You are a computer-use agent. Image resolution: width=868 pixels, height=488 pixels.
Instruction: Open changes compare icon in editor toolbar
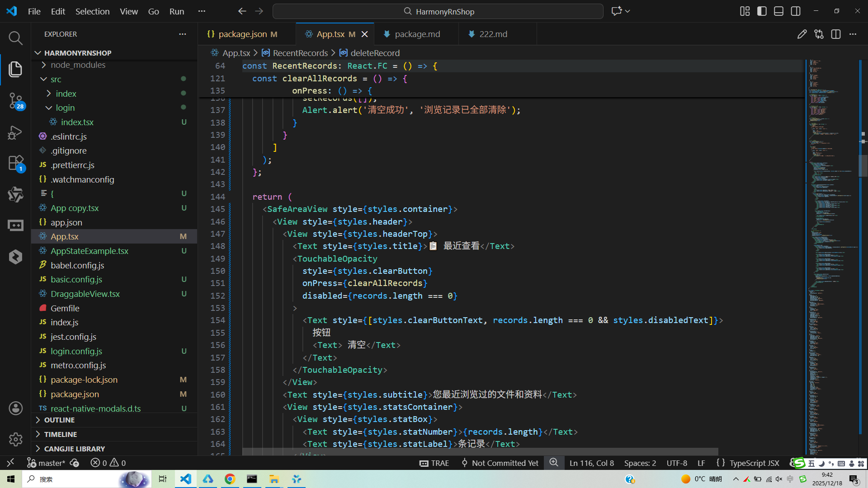[819, 34]
